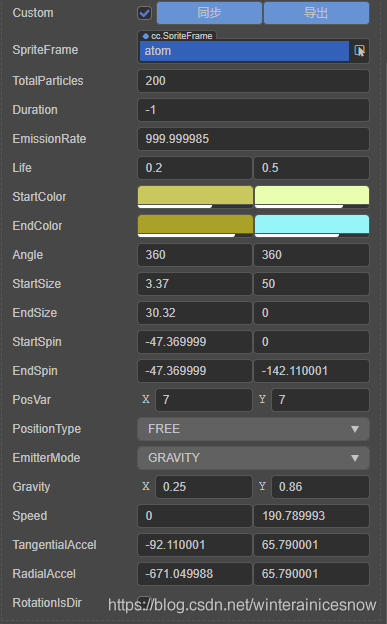The image size is (387, 624).
Task: Click the TotalParticles field showing 200
Action: (x=253, y=81)
